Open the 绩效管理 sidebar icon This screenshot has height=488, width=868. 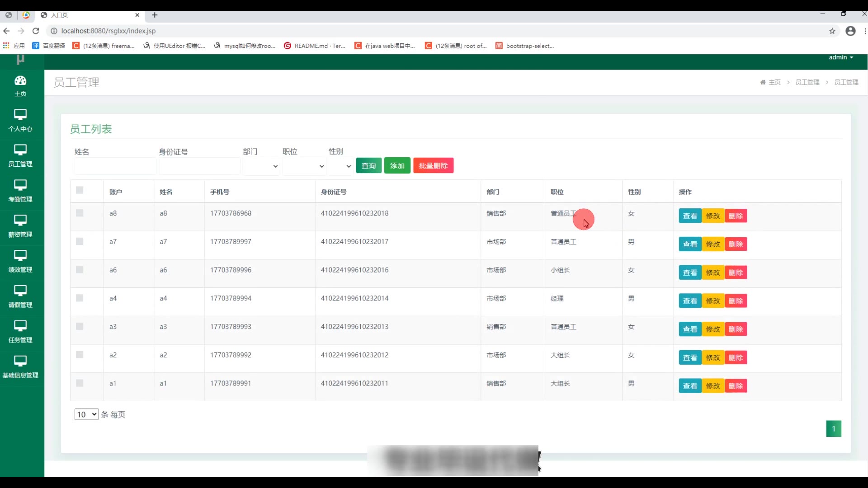(20, 256)
